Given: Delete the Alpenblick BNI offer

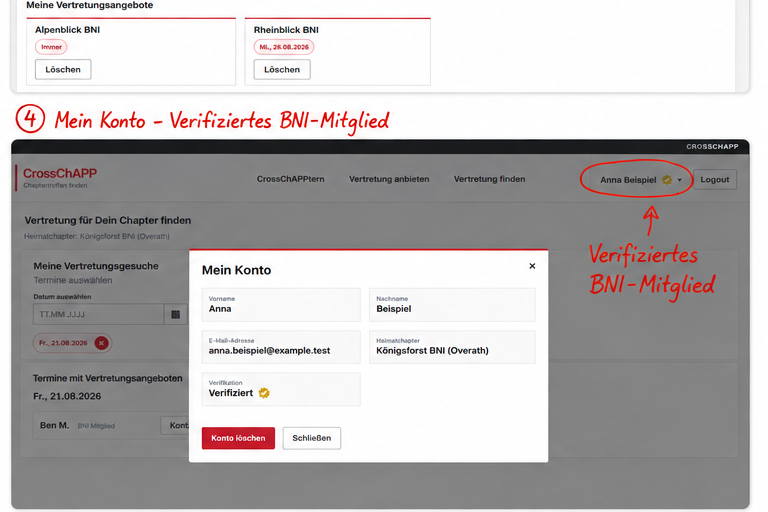Looking at the screenshot, I should click(x=63, y=70).
